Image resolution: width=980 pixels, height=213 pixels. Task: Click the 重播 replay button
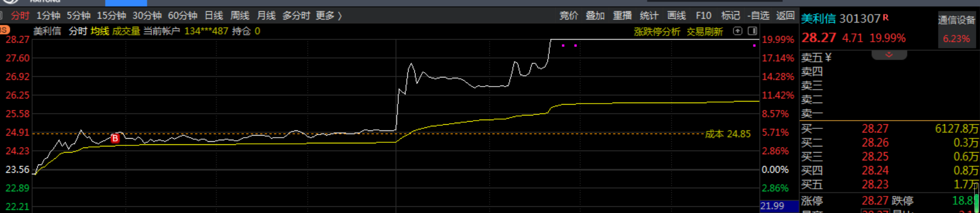622,15
